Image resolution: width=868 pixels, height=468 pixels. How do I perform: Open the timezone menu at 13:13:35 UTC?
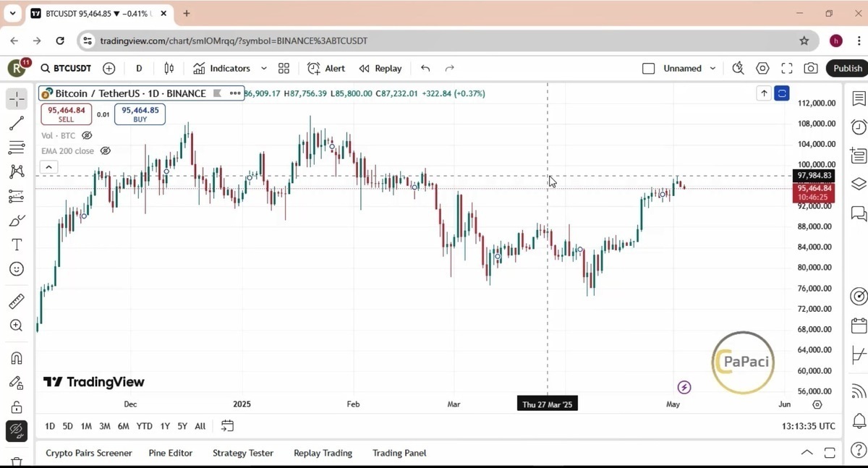point(809,426)
